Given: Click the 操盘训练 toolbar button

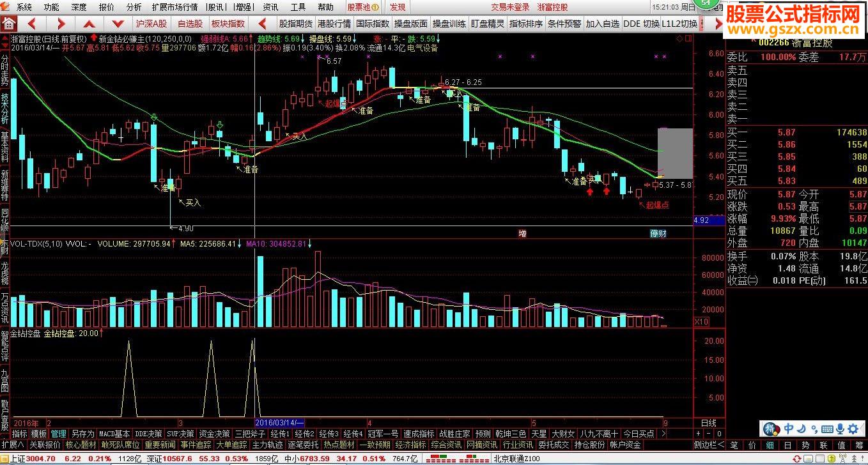Looking at the screenshot, I should (x=449, y=24).
